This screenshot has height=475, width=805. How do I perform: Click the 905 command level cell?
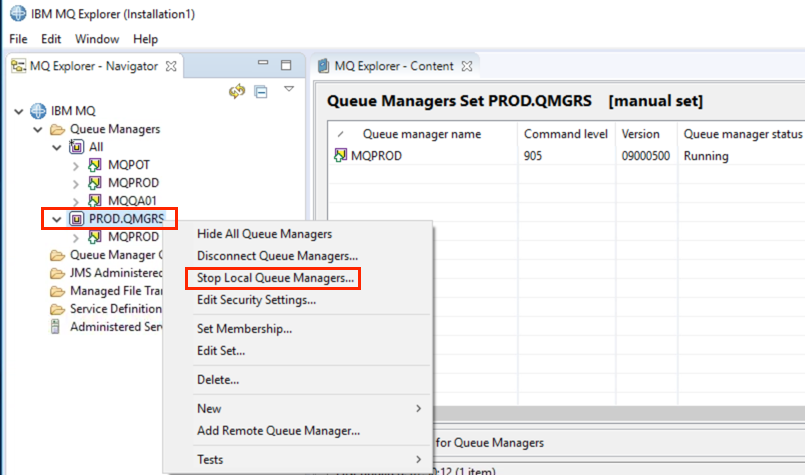(533, 156)
